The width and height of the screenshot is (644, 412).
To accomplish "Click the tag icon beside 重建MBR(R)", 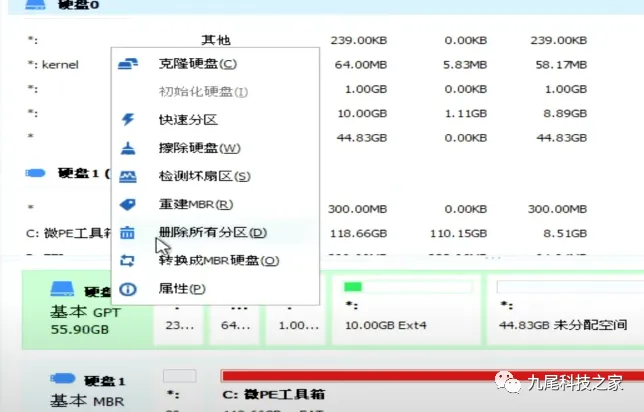I will pos(128,204).
